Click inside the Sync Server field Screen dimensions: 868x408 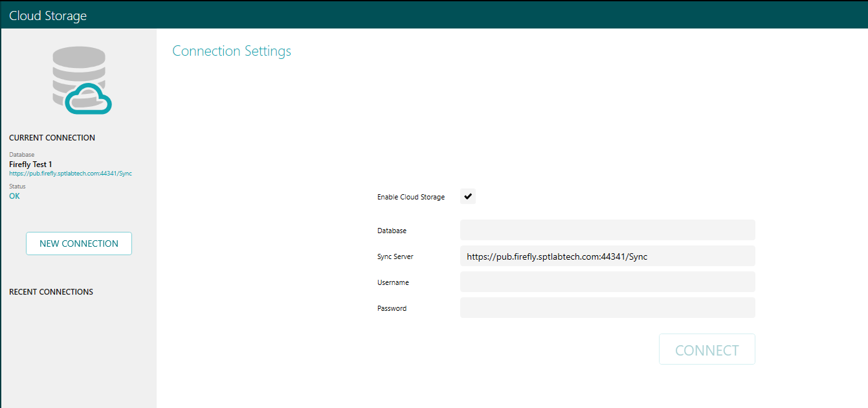click(x=607, y=256)
